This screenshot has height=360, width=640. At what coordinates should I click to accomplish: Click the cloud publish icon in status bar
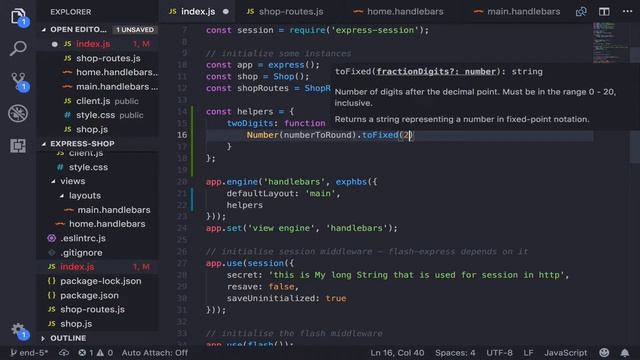64,353
